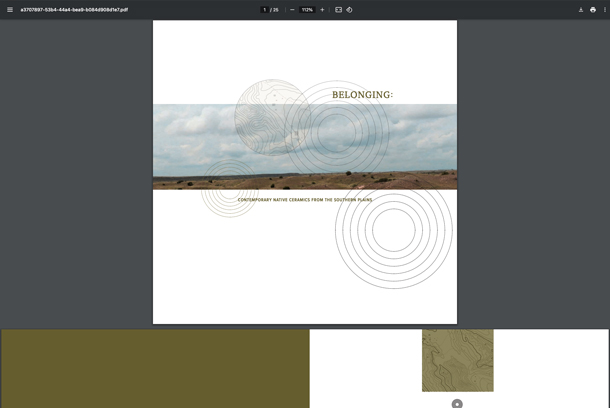
Task: Toggle fit to page view
Action: [338, 10]
